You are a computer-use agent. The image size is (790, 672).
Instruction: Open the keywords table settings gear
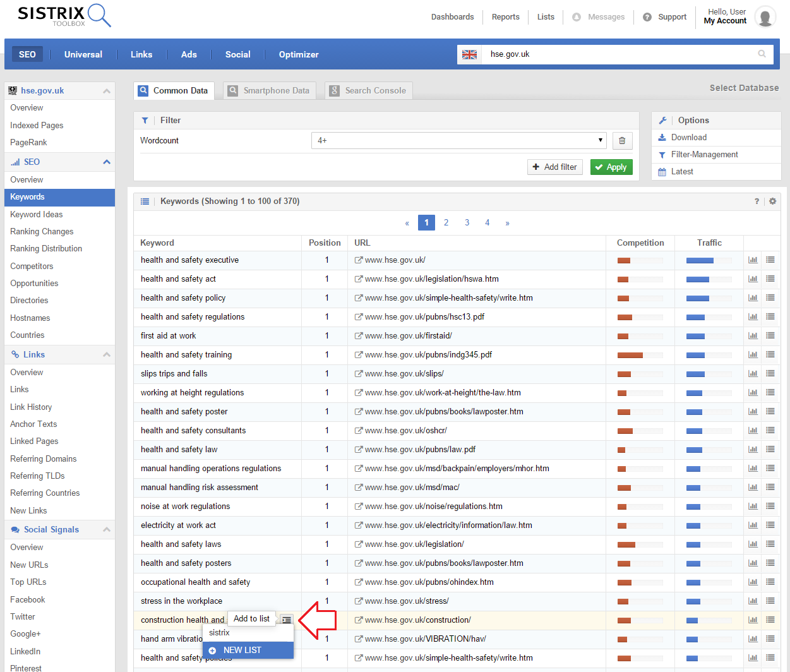772,201
